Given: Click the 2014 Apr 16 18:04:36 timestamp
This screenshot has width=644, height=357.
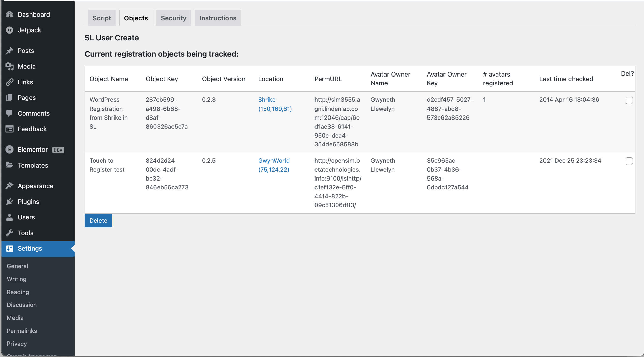Looking at the screenshot, I should 569,100.
